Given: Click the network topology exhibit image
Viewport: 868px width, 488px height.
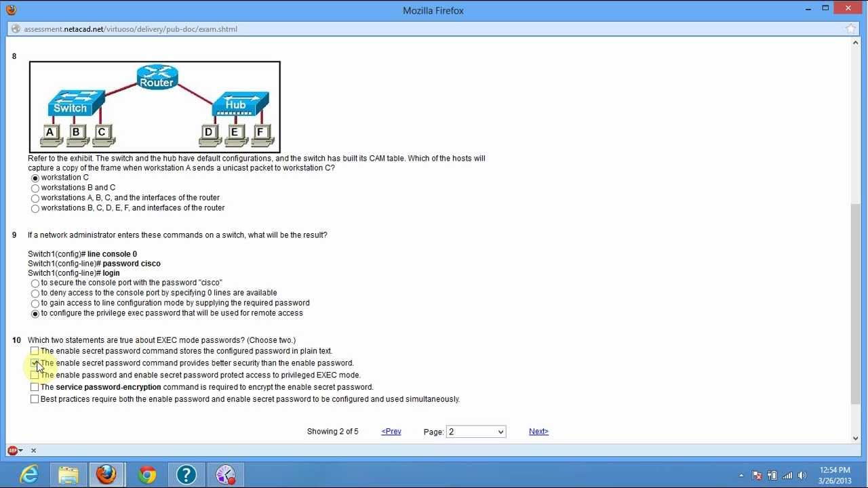Looking at the screenshot, I should 155,107.
